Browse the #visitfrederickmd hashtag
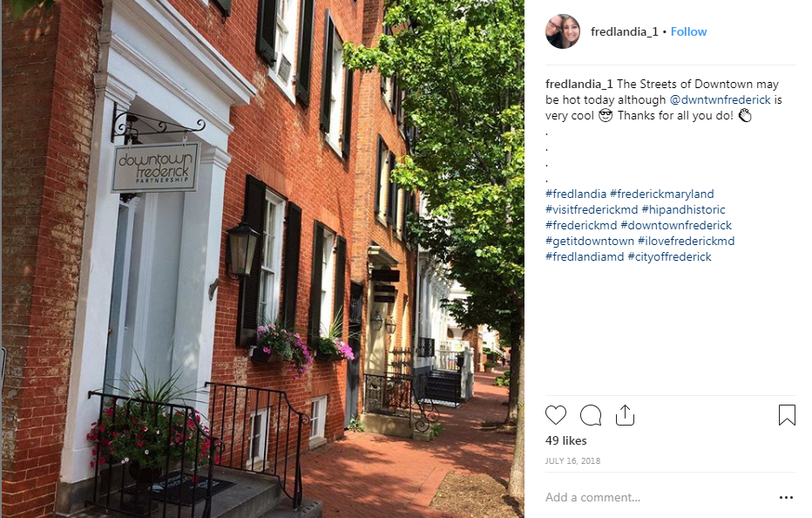The width and height of the screenshot is (812, 518). [x=592, y=209]
